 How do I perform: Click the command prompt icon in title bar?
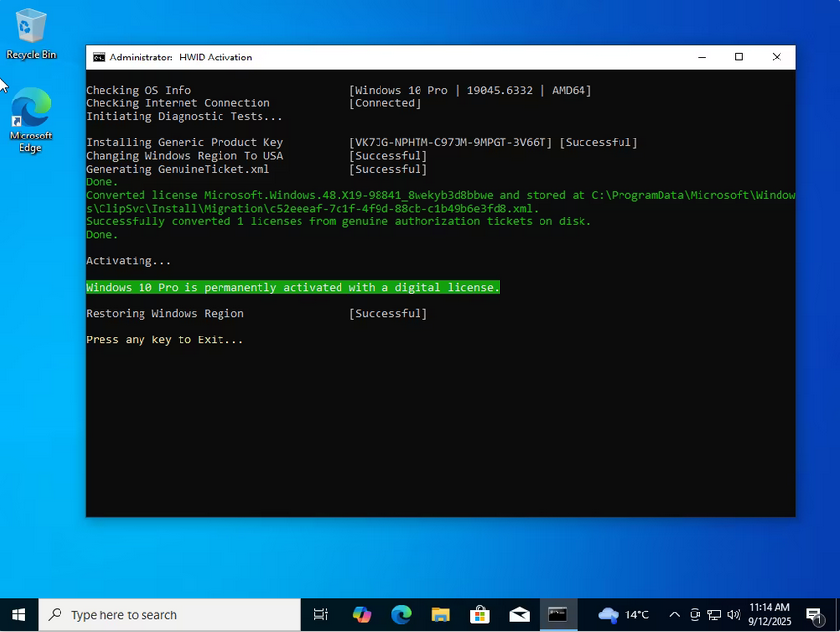(99, 58)
